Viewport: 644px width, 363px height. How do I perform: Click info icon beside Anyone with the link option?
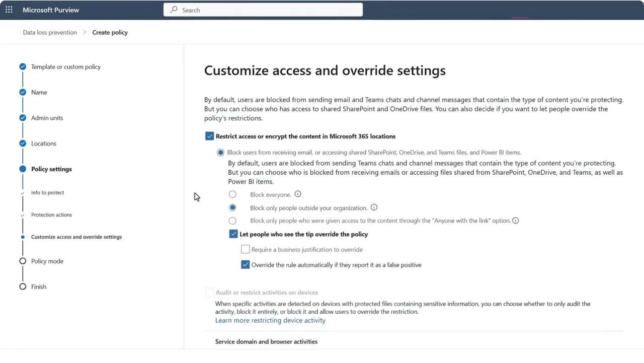[516, 221]
